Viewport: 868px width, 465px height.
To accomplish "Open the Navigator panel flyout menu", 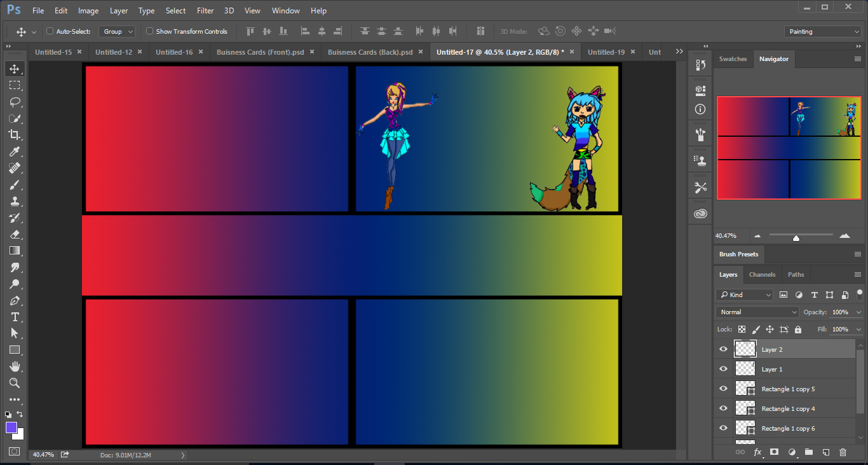I will [858, 59].
